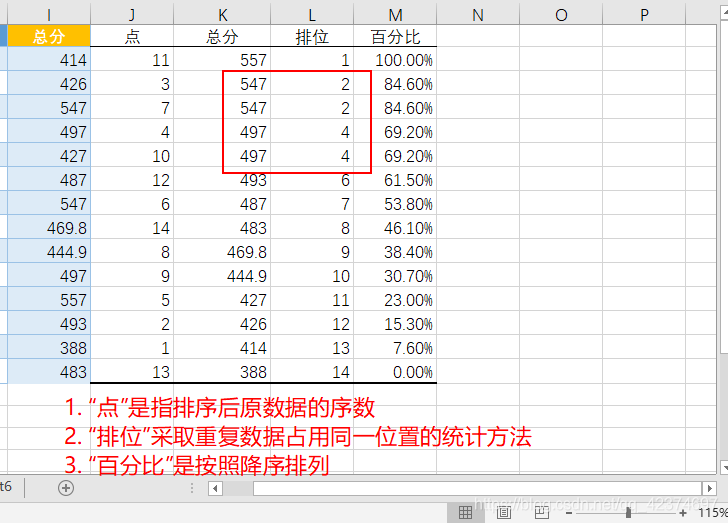Select the 15.30% cell

click(395, 323)
